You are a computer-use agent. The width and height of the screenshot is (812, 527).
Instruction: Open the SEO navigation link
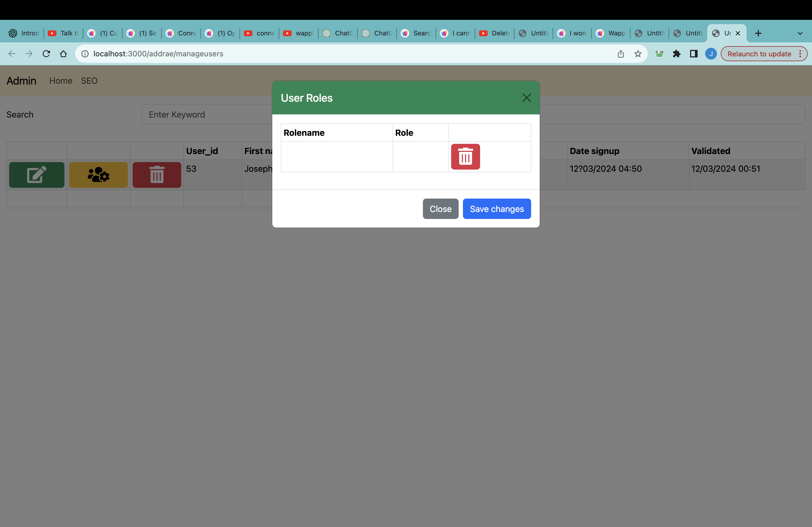click(x=89, y=81)
